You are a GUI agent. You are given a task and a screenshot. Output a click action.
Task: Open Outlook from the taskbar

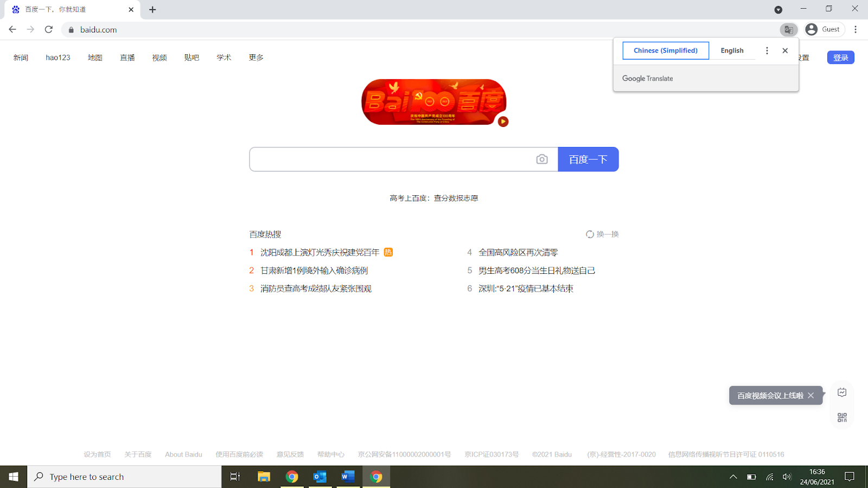point(320,477)
